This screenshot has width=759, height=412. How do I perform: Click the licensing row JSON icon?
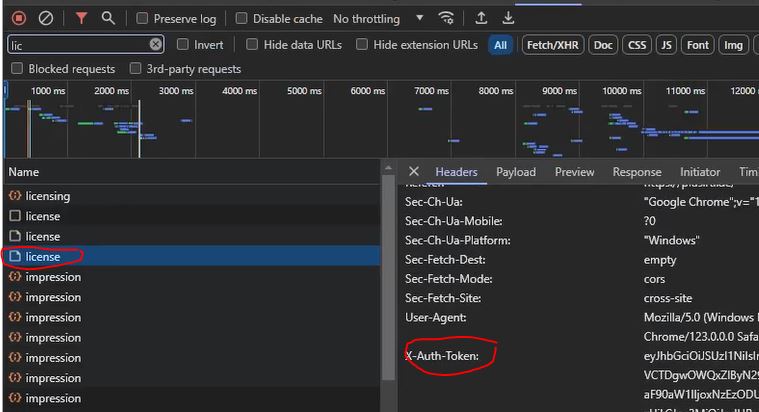[15, 196]
